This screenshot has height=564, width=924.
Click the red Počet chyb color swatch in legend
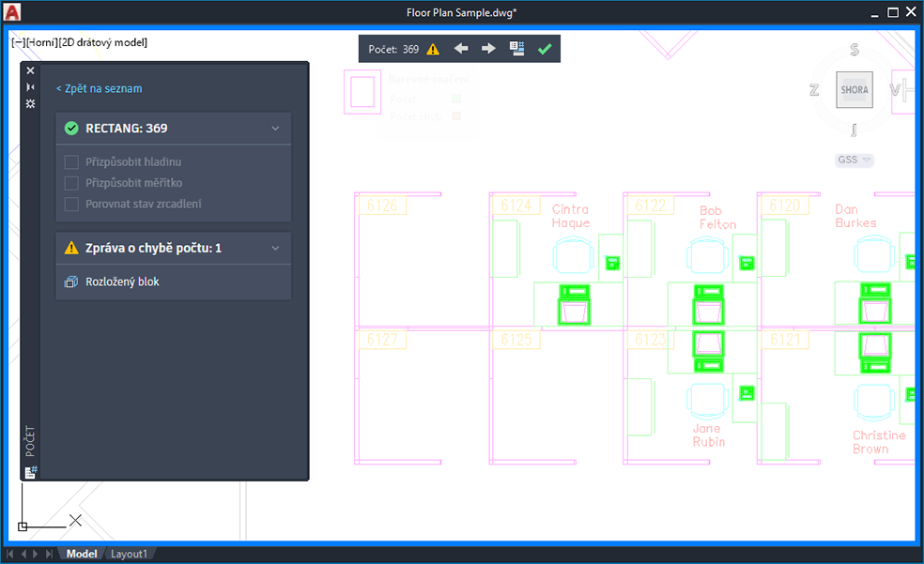point(456,116)
